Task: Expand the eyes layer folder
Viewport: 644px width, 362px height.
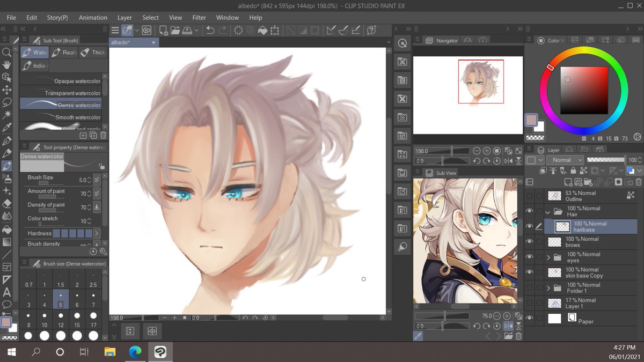Action: pyautogui.click(x=548, y=257)
